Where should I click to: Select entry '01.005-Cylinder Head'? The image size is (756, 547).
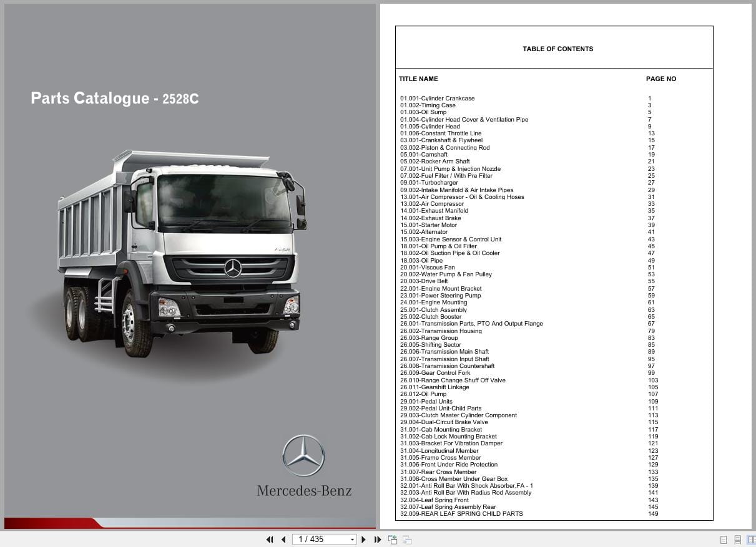pyautogui.click(x=430, y=127)
